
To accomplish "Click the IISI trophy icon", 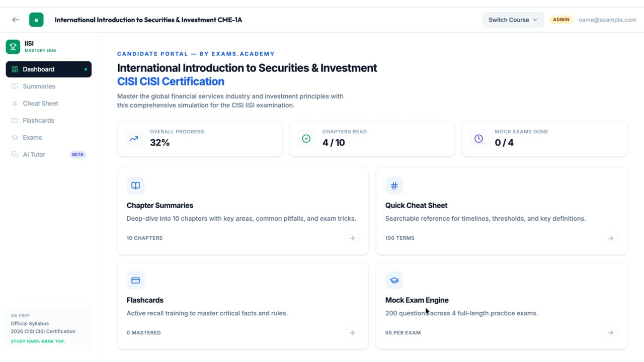I will click(x=13, y=47).
